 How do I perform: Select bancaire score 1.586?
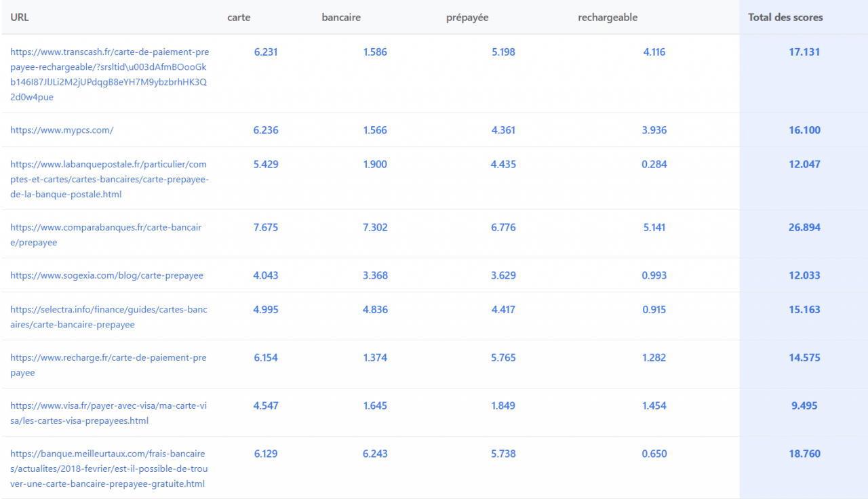pos(375,52)
